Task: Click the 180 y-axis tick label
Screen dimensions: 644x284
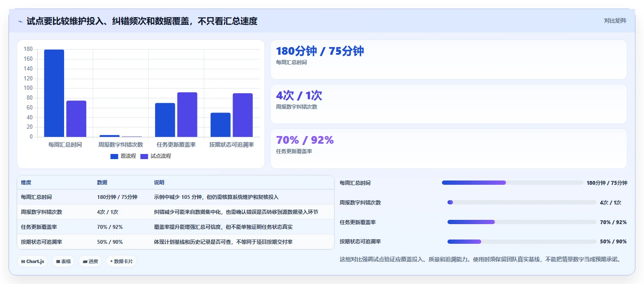Action: (28, 49)
